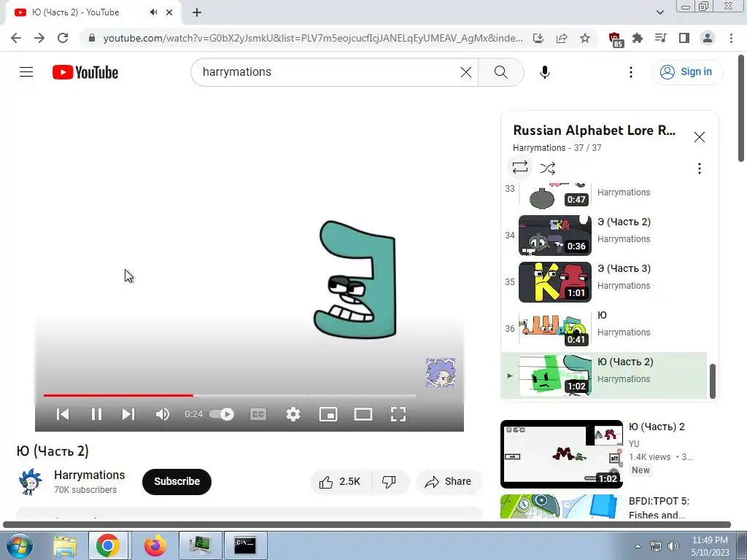This screenshot has width=747, height=560.
Task: Bookmark this page with star
Action: [x=585, y=38]
